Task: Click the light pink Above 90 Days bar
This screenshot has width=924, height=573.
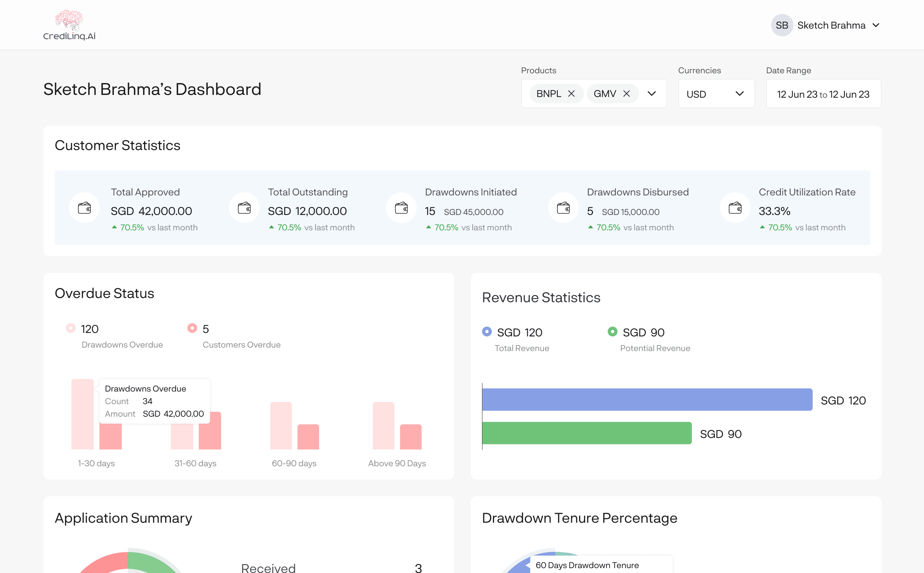Action: [x=383, y=426]
